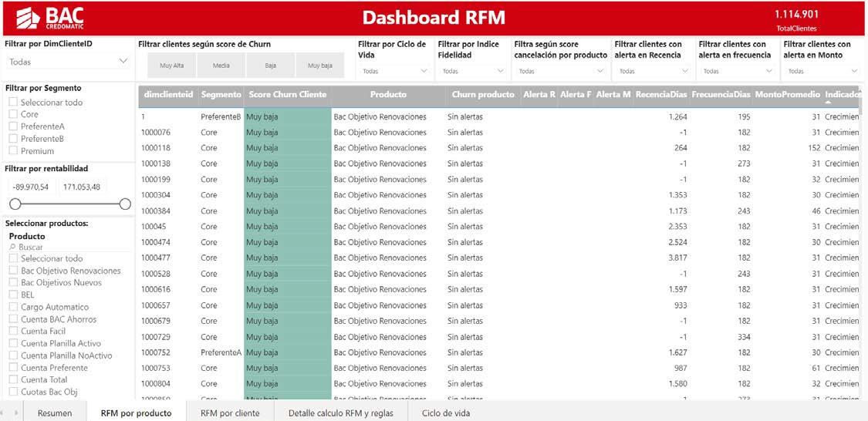The width and height of the screenshot is (868, 421).
Task: Filter churn score by Muy Alta
Action: [171, 66]
